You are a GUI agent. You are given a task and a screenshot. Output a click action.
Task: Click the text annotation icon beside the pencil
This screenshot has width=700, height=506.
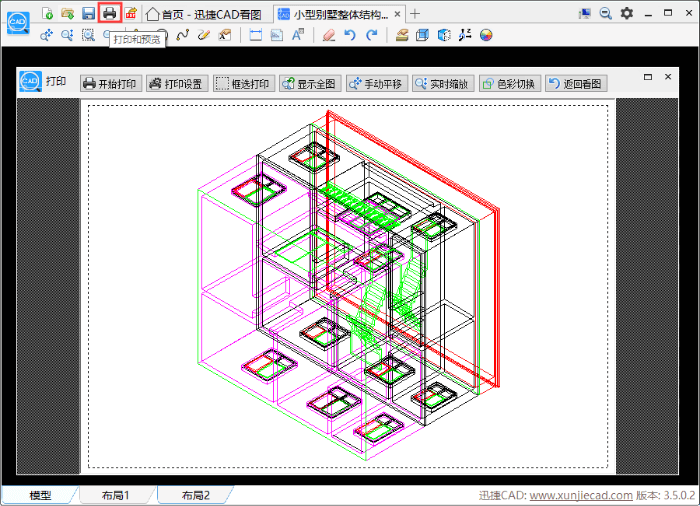tap(225, 35)
